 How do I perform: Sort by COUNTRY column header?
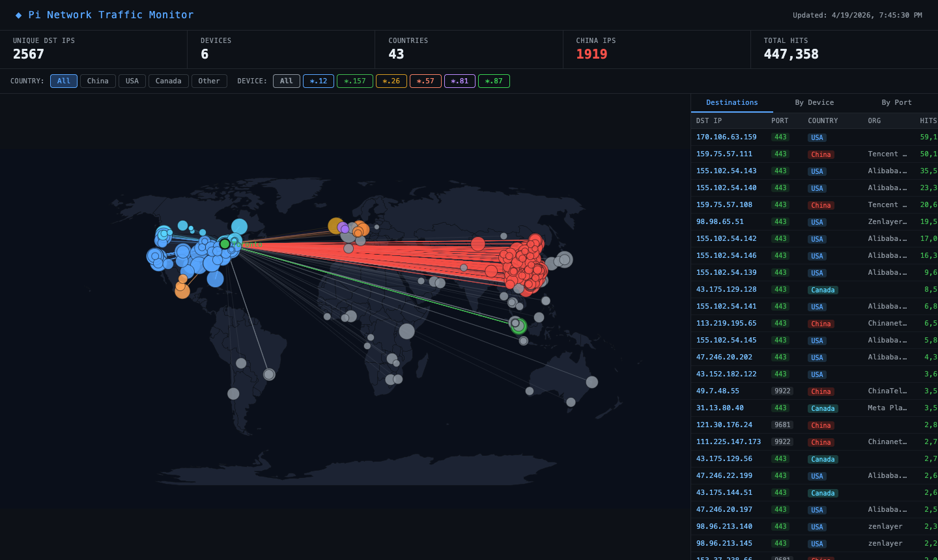823,120
